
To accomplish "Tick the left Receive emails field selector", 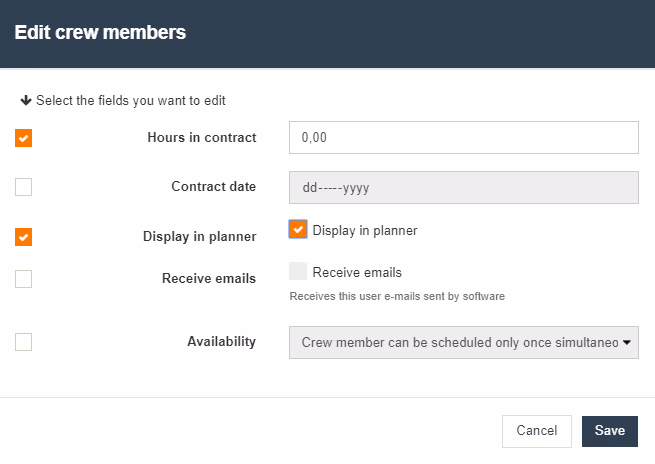I will (x=23, y=279).
